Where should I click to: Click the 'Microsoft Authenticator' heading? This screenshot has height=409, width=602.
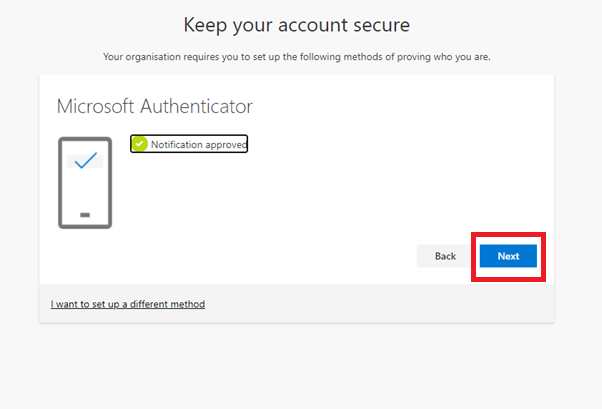click(x=154, y=106)
